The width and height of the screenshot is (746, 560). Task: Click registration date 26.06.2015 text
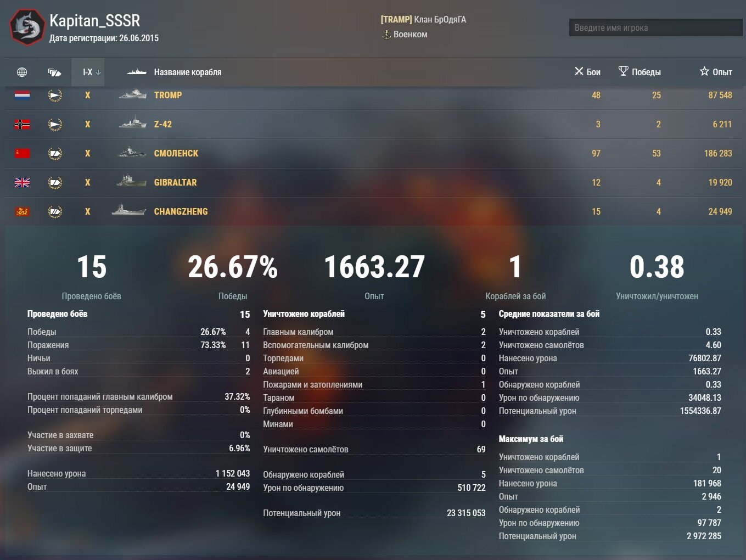(139, 38)
